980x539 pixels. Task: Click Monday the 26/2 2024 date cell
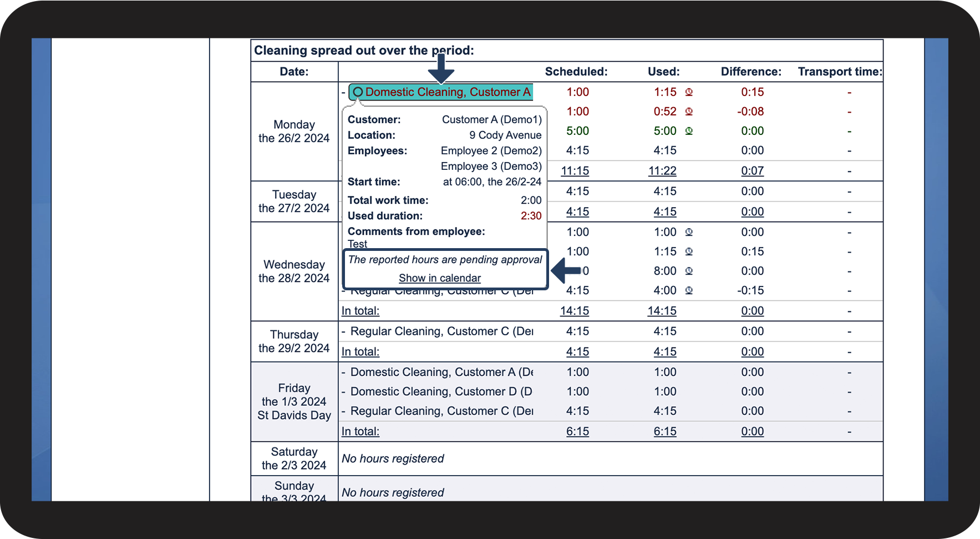tap(294, 132)
